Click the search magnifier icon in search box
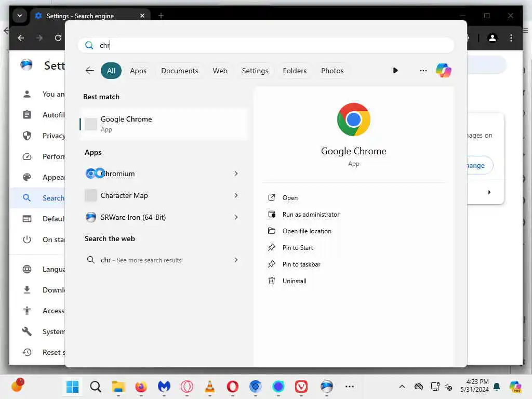532x399 pixels. coord(89,45)
